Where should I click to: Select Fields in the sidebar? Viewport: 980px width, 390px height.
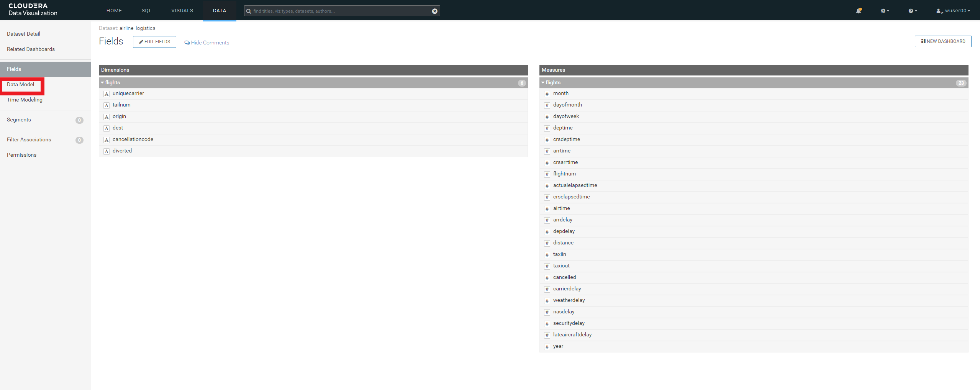tap(45, 69)
